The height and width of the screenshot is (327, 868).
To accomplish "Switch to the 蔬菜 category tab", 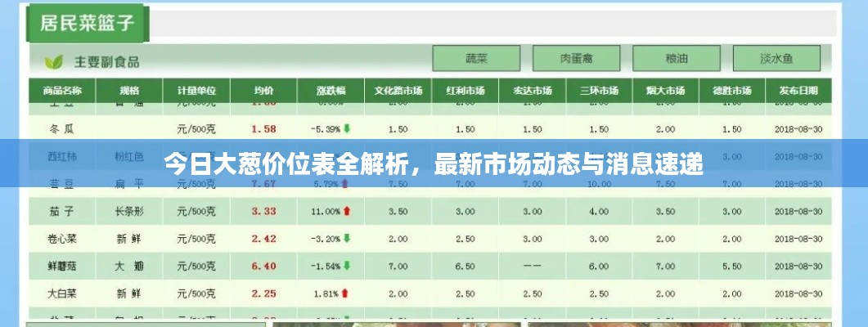I will click(476, 58).
